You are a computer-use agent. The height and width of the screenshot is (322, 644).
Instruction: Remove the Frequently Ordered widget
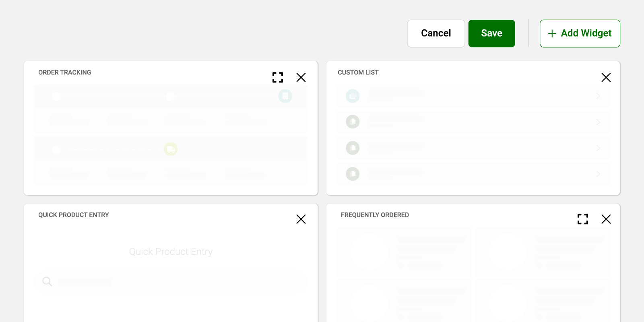click(x=606, y=219)
